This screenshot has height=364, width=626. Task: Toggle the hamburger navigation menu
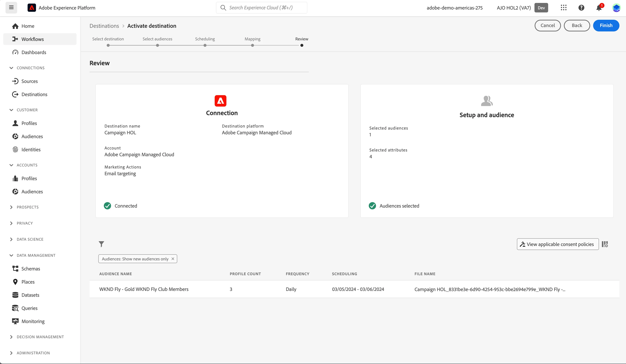[11, 7]
